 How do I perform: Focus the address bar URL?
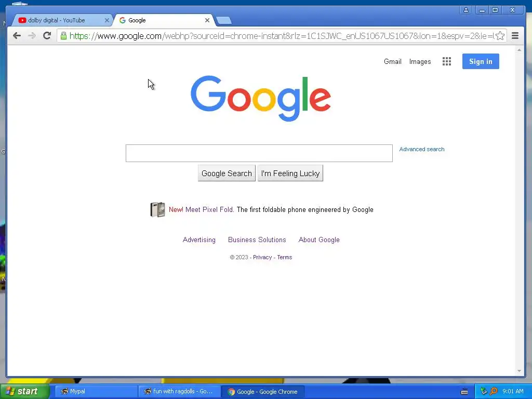point(281,36)
